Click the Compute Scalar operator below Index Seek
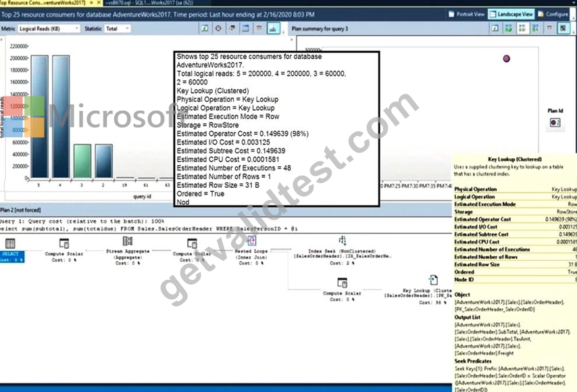This screenshot has height=392, width=577. 343,290
